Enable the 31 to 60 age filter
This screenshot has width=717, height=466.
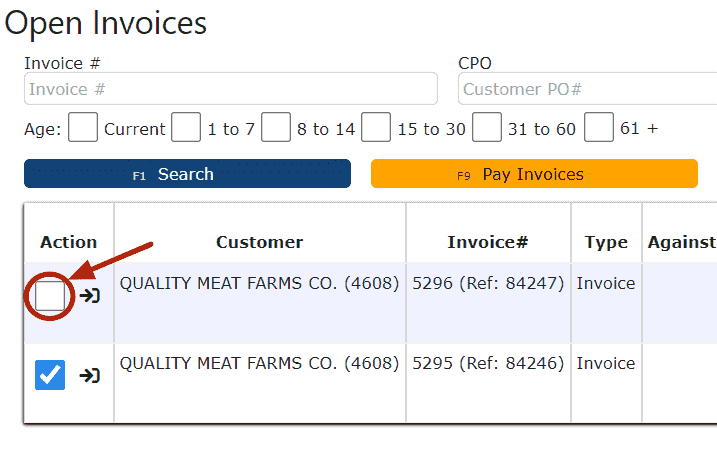pos(487,128)
